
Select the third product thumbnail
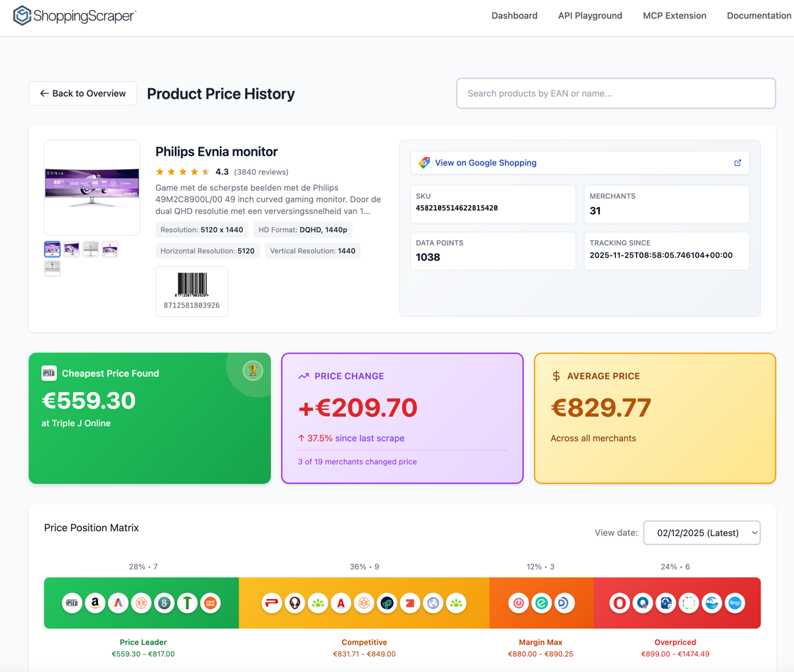coord(91,249)
